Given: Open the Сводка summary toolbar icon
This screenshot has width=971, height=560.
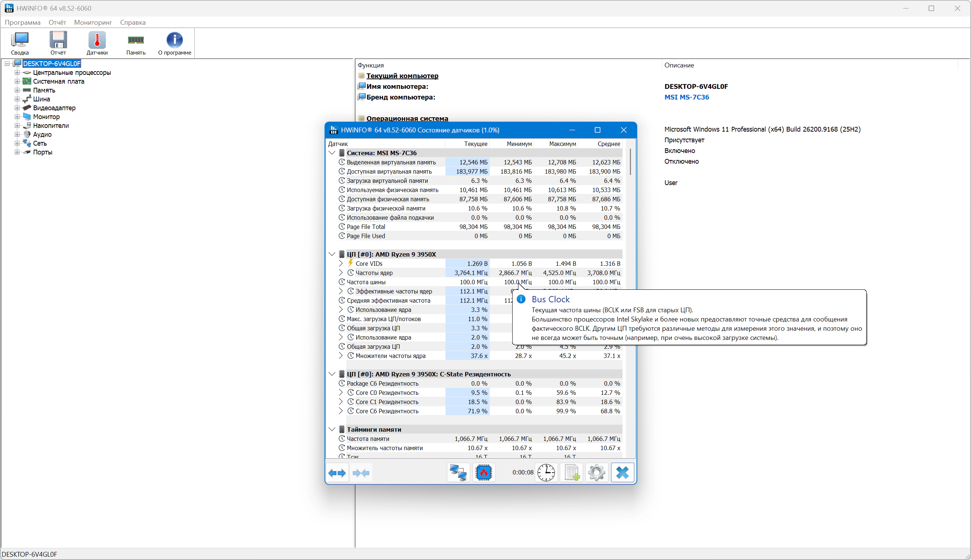Looking at the screenshot, I should [x=20, y=43].
